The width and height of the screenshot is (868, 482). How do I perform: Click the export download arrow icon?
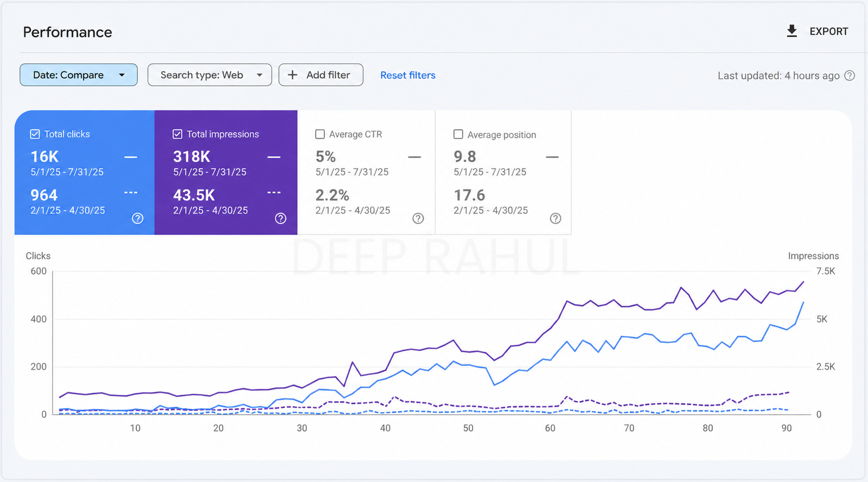point(792,31)
